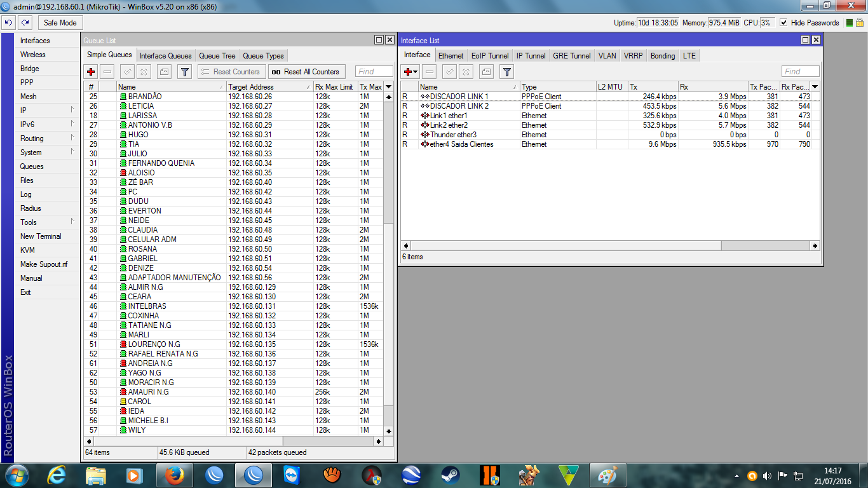Open Internet Explorer from the taskbar
Viewport: 868px width, 488px height.
pos(57,475)
